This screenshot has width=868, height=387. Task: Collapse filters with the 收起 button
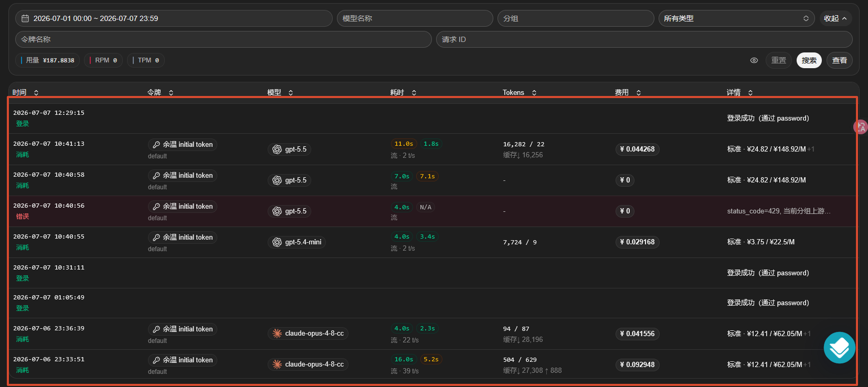(835, 18)
